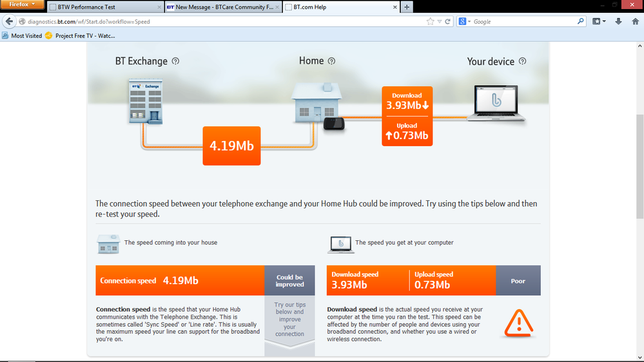
Task: Open the Most Visited bookmarks folder
Action: [x=22, y=35]
